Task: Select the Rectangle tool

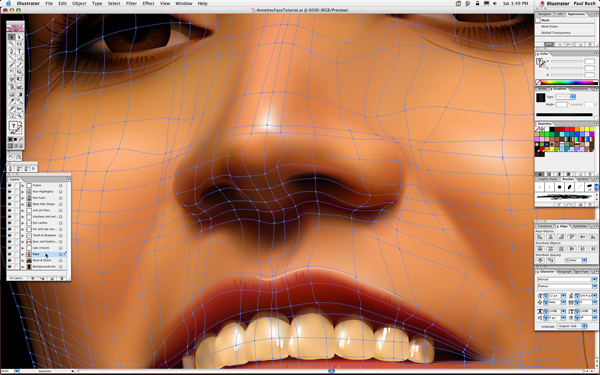Action: coord(20,58)
